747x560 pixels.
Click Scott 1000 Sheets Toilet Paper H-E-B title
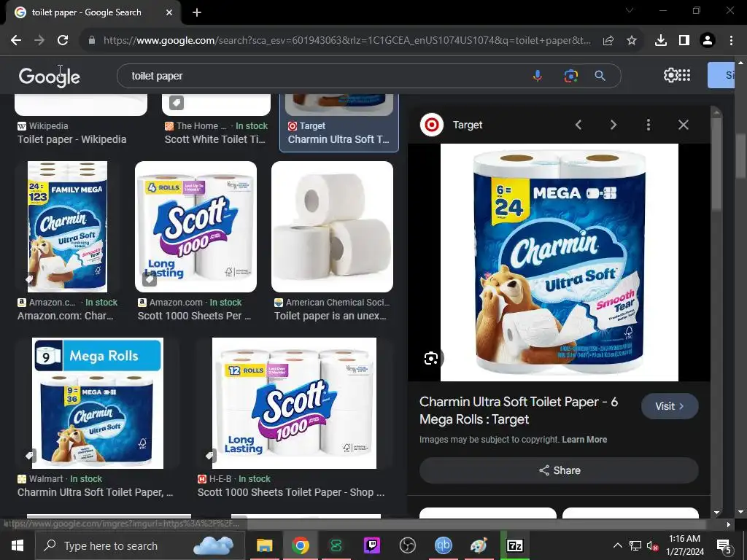(x=291, y=492)
